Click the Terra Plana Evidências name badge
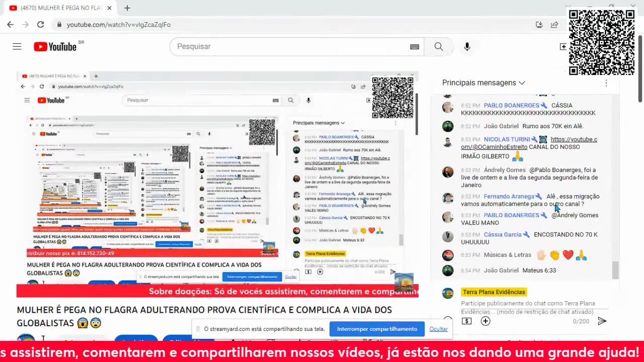Viewport: 644px width, 362px height. click(x=494, y=292)
